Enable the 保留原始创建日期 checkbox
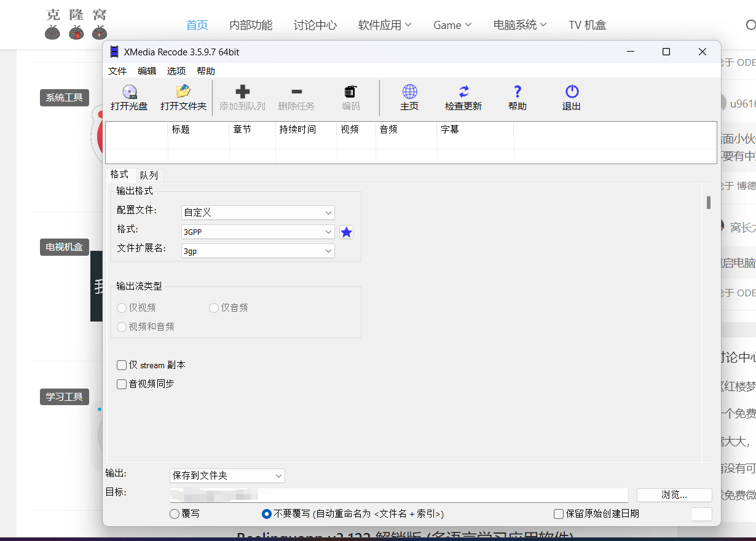 tap(559, 514)
